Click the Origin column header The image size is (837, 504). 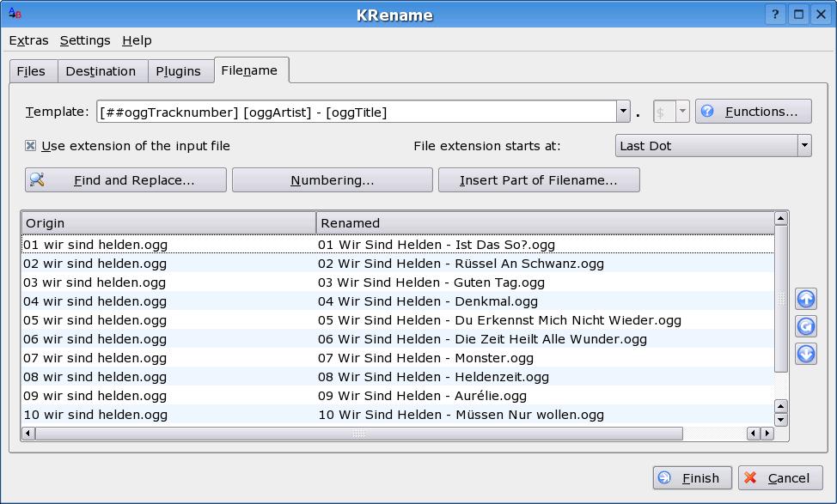point(168,223)
